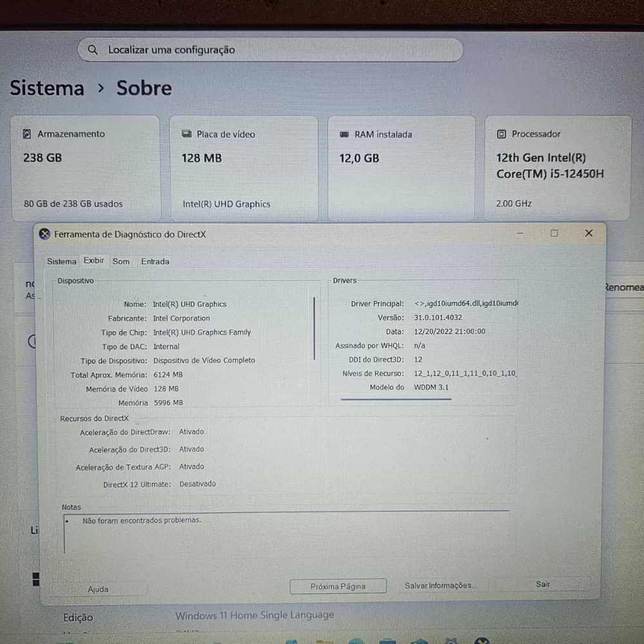This screenshot has height=644, width=644.
Task: Click the 'Edição' label in Settings
Action: point(78,618)
